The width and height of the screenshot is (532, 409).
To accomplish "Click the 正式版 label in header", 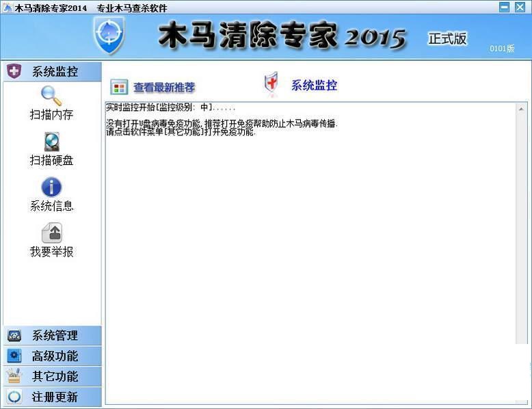I will pyautogui.click(x=447, y=39).
